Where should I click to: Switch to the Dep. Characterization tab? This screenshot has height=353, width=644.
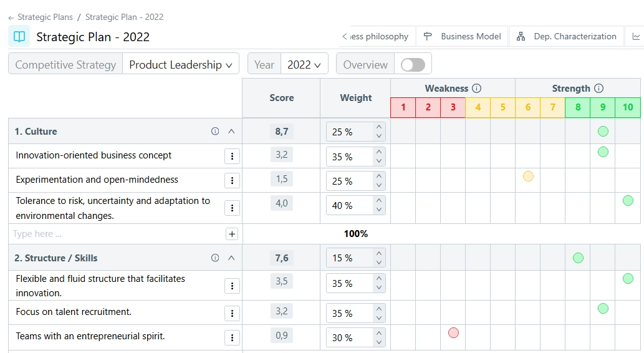click(x=567, y=37)
